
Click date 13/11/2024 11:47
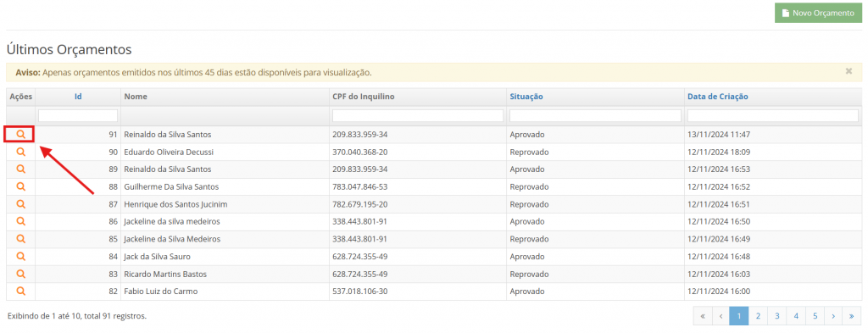(719, 135)
